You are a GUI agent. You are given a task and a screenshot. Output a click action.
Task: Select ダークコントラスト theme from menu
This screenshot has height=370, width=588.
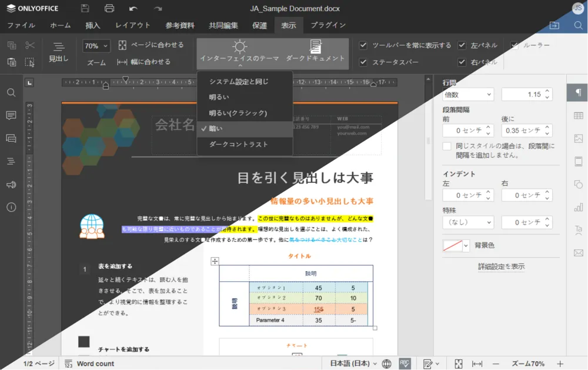point(239,145)
